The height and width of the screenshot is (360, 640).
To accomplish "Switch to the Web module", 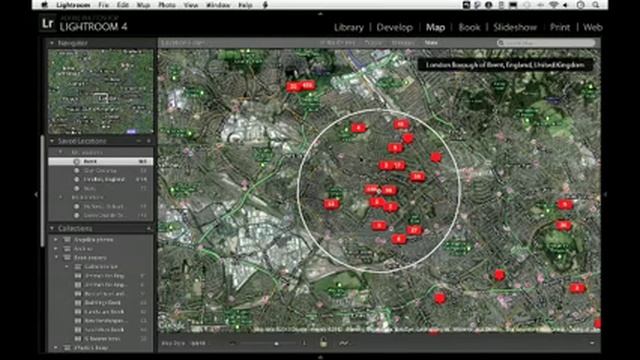I will tap(592, 27).
